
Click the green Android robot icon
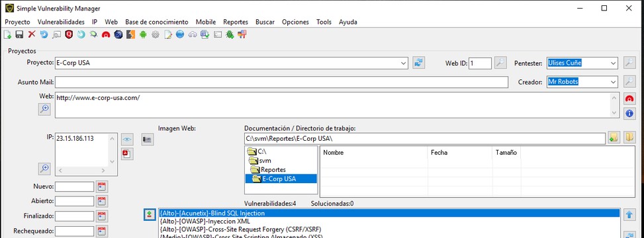[143, 35]
